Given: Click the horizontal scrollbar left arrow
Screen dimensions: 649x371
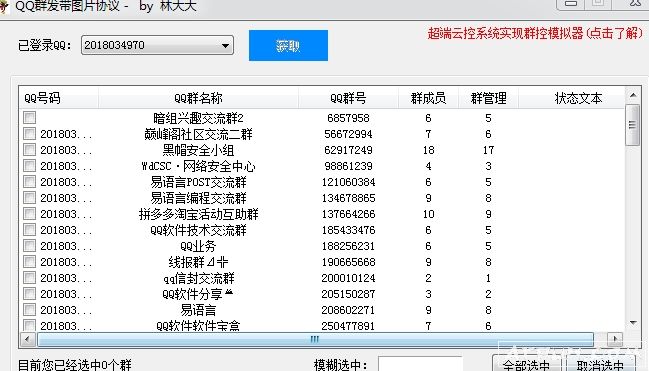Looking at the screenshot, I should [27, 340].
